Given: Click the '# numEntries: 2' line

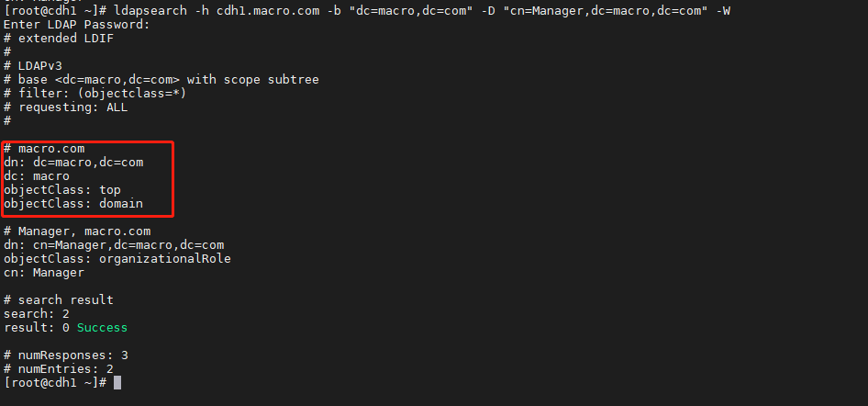Looking at the screenshot, I should pyautogui.click(x=59, y=369).
